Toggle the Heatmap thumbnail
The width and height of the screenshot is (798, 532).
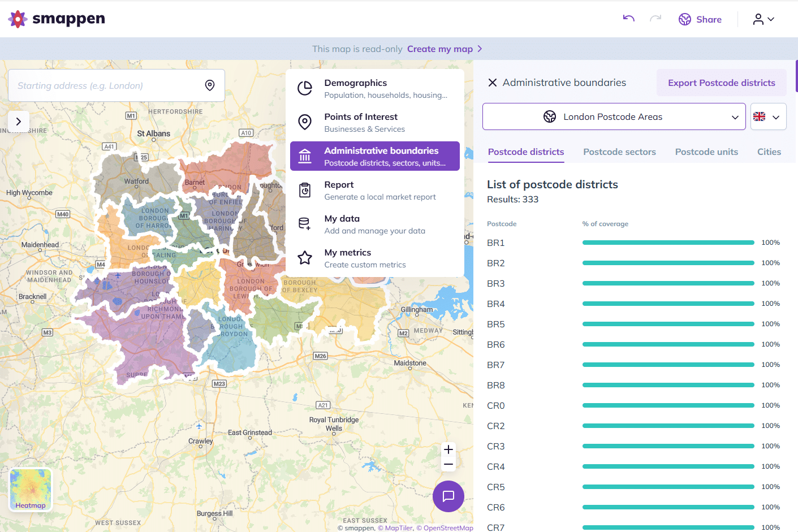[31, 490]
